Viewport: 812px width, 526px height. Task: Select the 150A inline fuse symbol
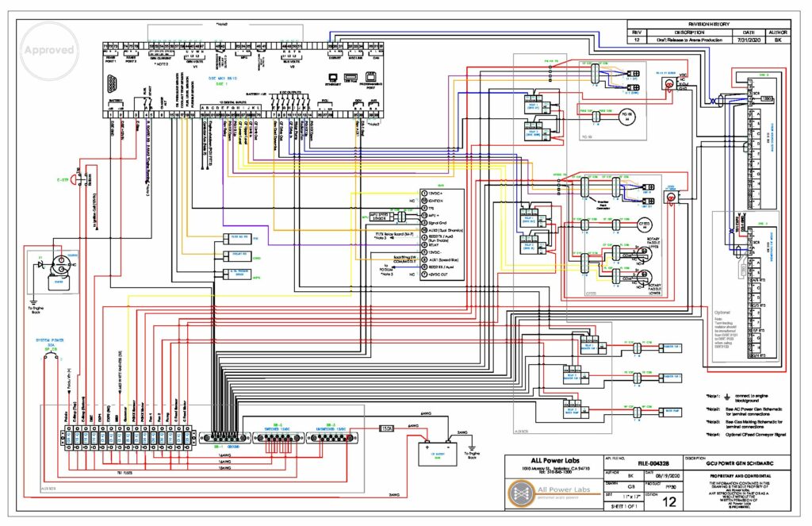coord(386,428)
